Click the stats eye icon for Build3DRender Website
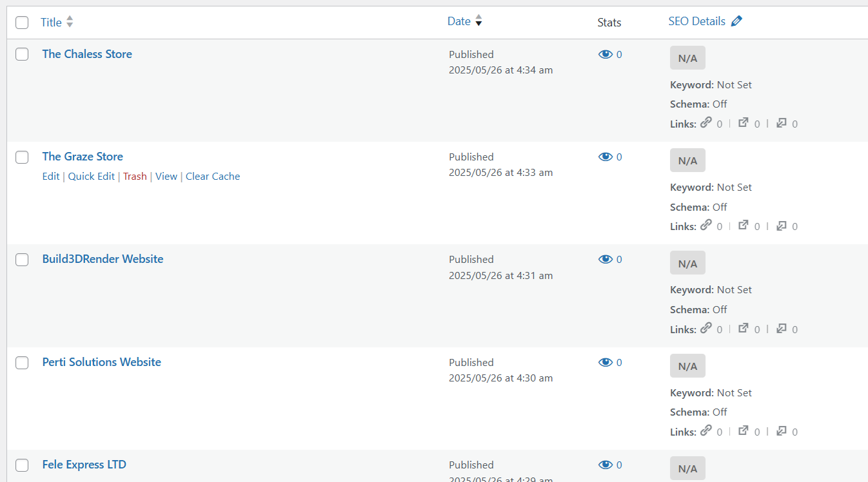The height and width of the screenshot is (482, 868). pyautogui.click(x=605, y=259)
